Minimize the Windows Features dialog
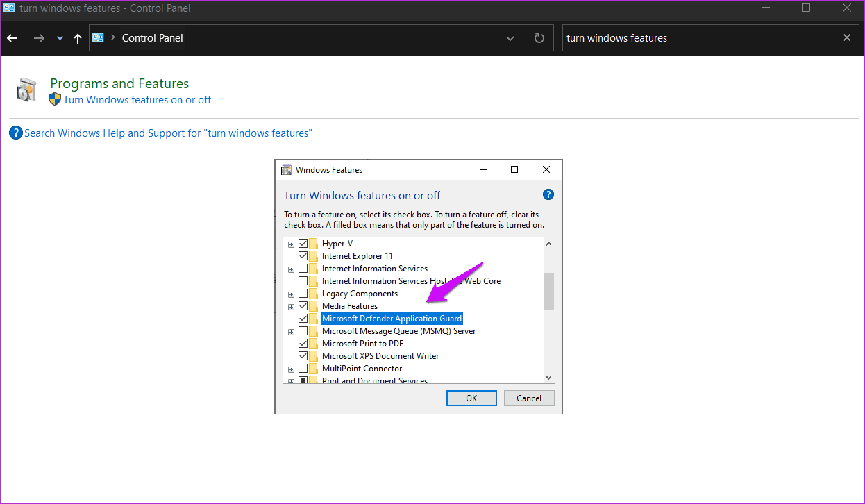Viewport: 865px width, 504px height. 482,169
